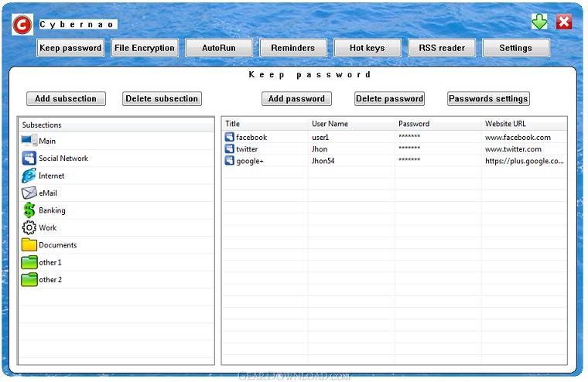Click the green folder icon for other 1
Viewport: 588px width, 382px height.
(x=29, y=262)
